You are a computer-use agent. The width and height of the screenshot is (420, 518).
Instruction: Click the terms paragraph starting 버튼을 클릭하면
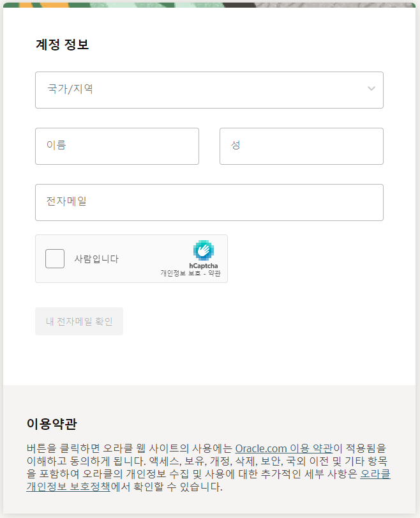tap(208, 468)
